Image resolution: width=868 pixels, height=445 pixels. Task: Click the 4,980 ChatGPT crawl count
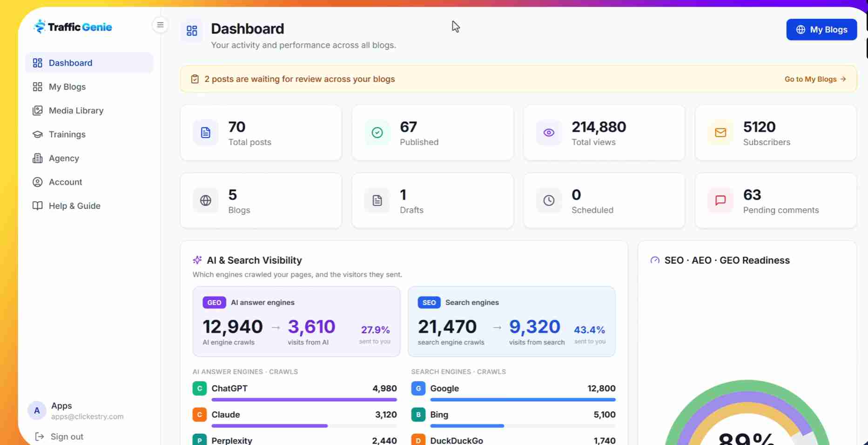pyautogui.click(x=384, y=388)
